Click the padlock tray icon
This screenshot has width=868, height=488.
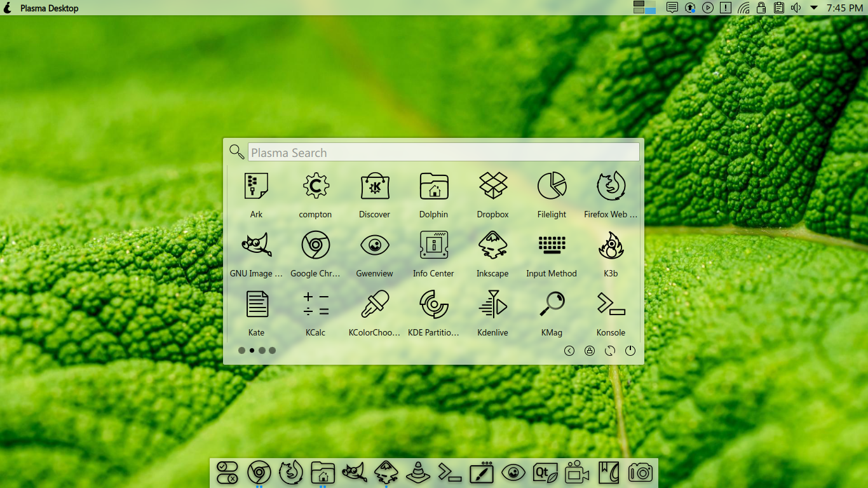pos(761,8)
